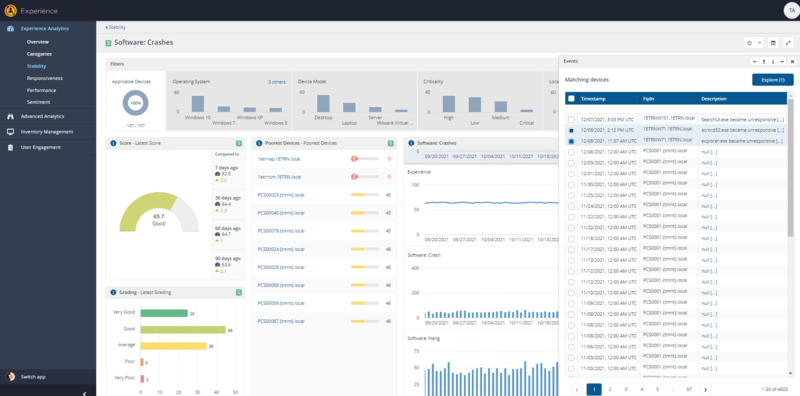Click the Good bar in Grading chart
Image resolution: width=800 pixels, height=396 pixels.
click(x=183, y=330)
